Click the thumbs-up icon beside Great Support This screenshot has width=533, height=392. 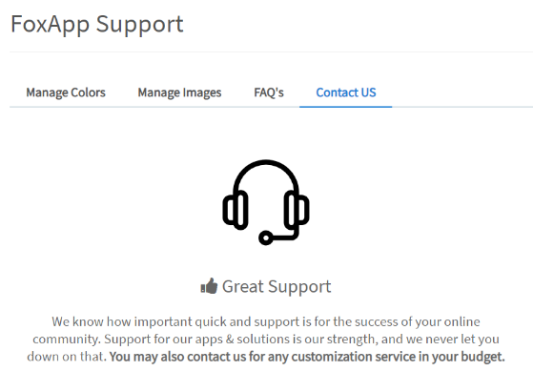tap(209, 286)
